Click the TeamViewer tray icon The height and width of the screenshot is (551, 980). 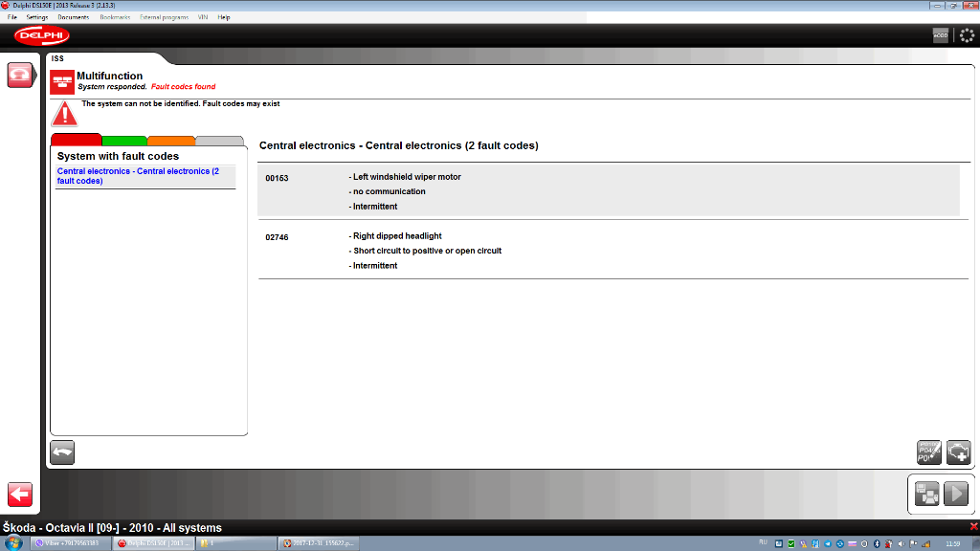point(840,544)
